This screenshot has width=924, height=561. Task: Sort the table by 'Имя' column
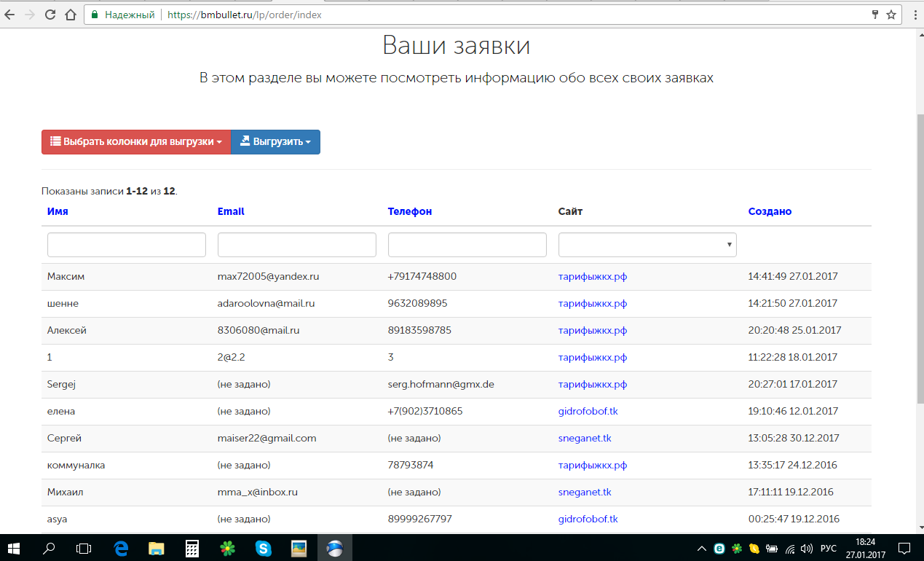click(58, 211)
